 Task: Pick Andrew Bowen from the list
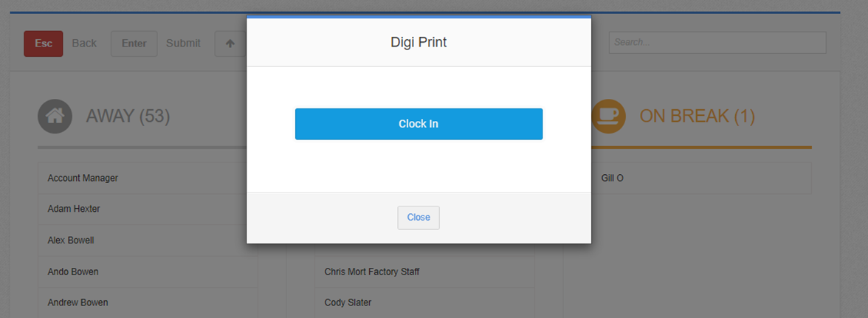[x=148, y=303]
